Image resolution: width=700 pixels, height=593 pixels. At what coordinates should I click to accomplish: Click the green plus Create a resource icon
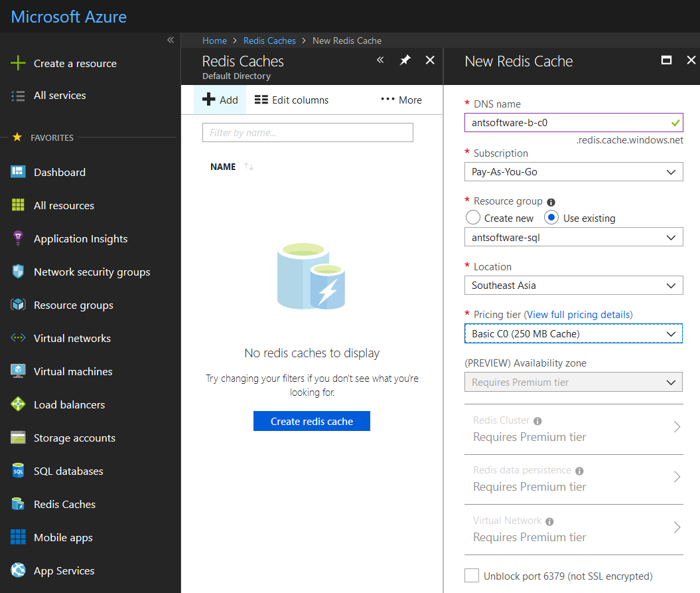(18, 63)
